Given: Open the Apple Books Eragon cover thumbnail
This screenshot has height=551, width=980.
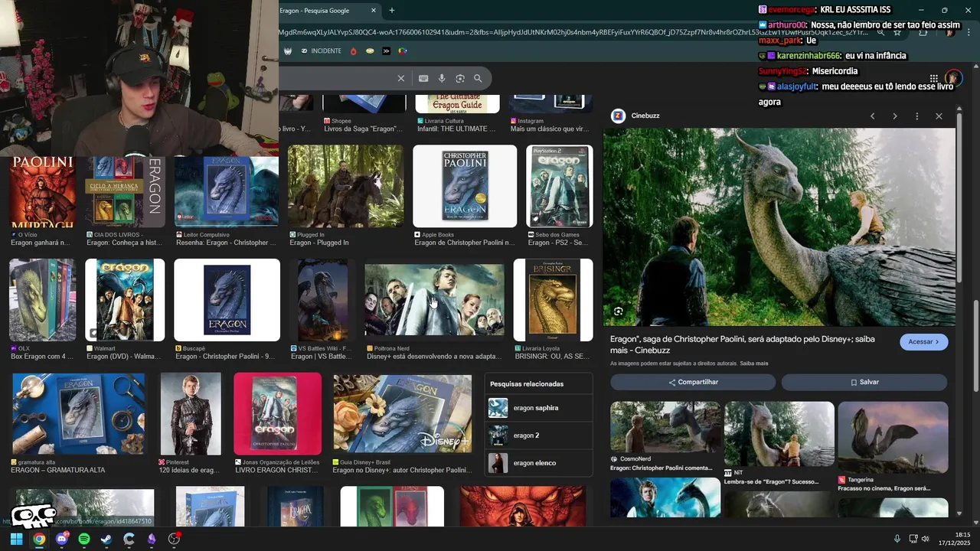Looking at the screenshot, I should pyautogui.click(x=465, y=186).
